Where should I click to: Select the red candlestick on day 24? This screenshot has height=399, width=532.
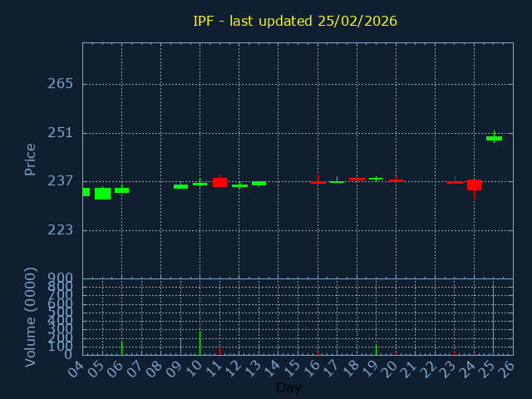point(474,185)
